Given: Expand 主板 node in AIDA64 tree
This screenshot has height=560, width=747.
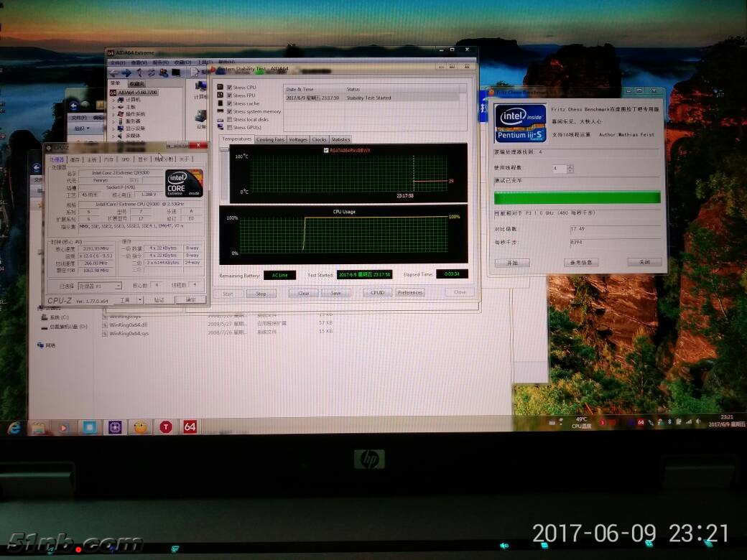Looking at the screenshot, I should [x=113, y=107].
